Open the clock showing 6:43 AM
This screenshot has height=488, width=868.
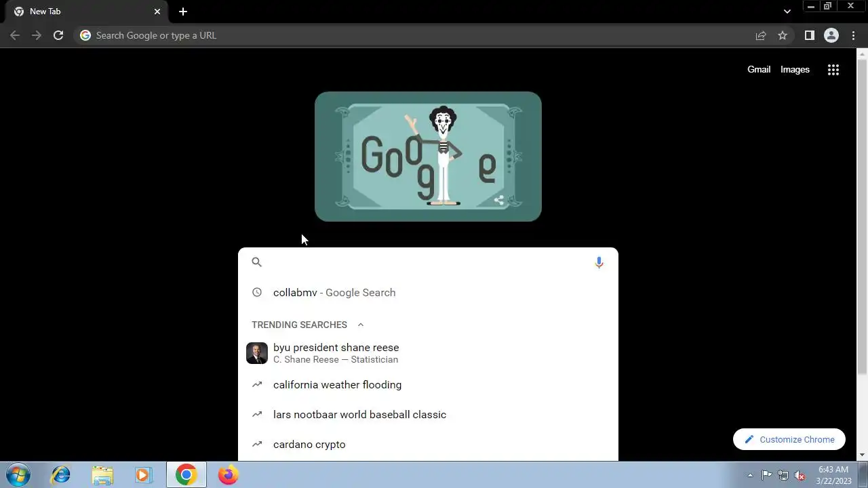(x=833, y=475)
